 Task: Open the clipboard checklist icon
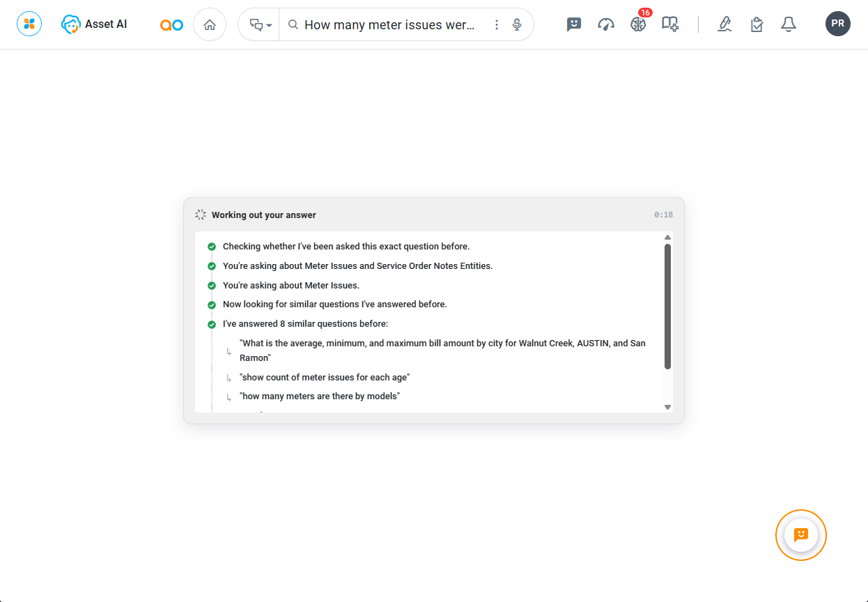tap(757, 24)
